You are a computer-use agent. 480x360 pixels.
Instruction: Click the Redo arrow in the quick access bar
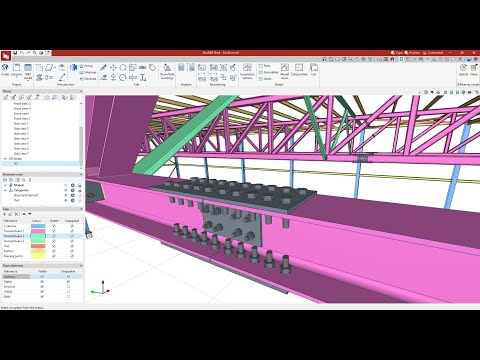[x=28, y=53]
